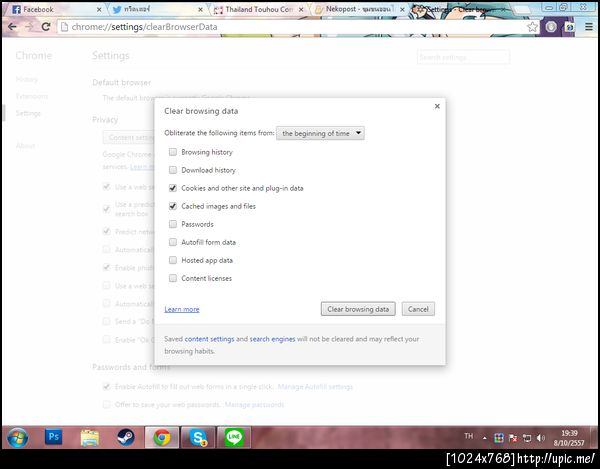Click Manage passwords link
600x469 pixels.
tap(254, 404)
